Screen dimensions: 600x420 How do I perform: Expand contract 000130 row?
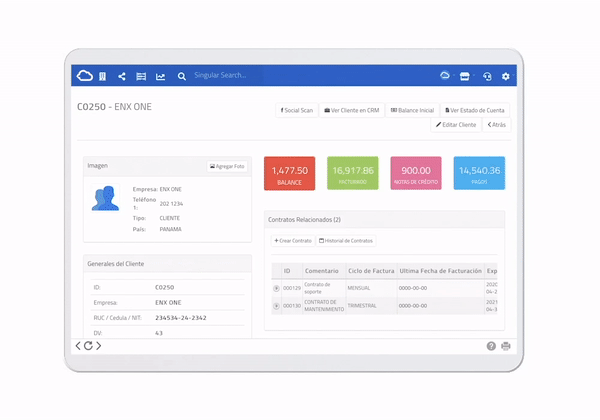tap(276, 306)
